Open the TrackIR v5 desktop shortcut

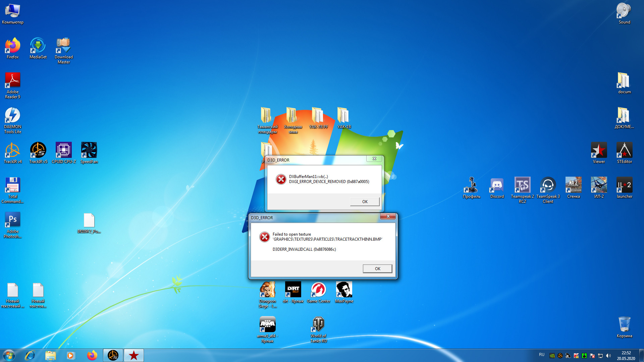38,153
